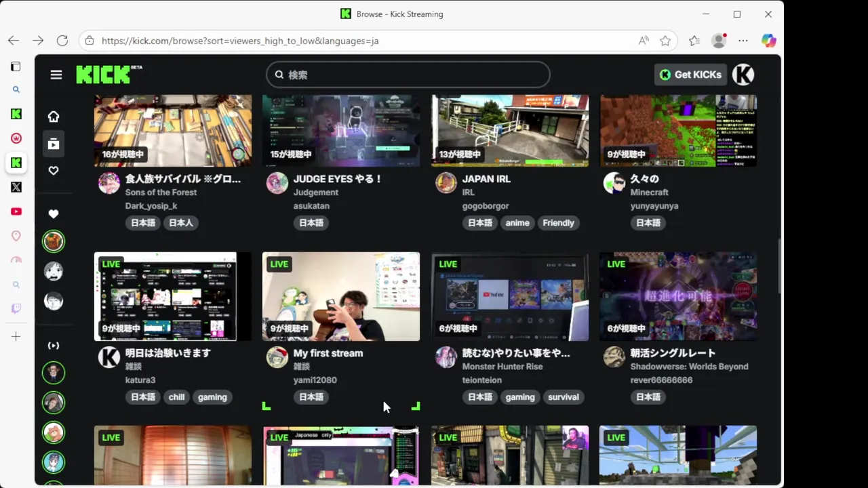Visit the yami12080 channel
Screen dimensions: 868x488
click(x=315, y=380)
